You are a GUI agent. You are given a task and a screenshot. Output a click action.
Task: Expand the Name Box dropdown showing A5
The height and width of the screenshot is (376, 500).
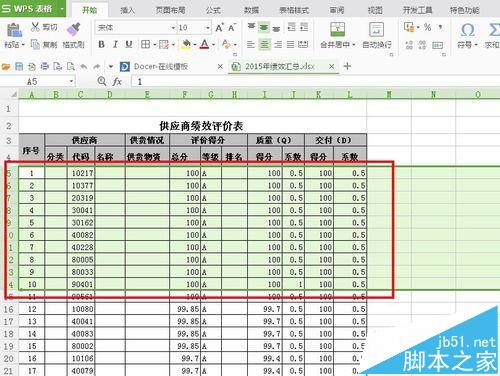pyautogui.click(x=71, y=81)
